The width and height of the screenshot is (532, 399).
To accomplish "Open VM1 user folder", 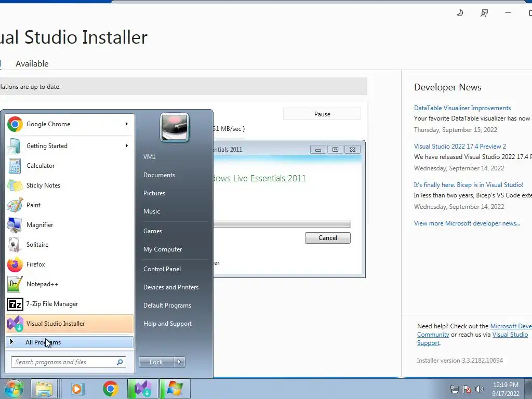I will click(x=149, y=157).
